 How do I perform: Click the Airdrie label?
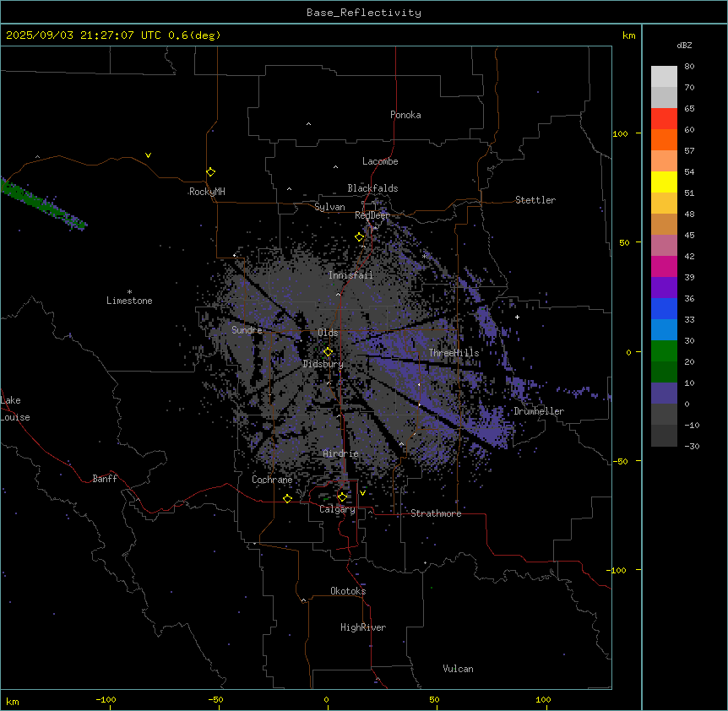341,453
